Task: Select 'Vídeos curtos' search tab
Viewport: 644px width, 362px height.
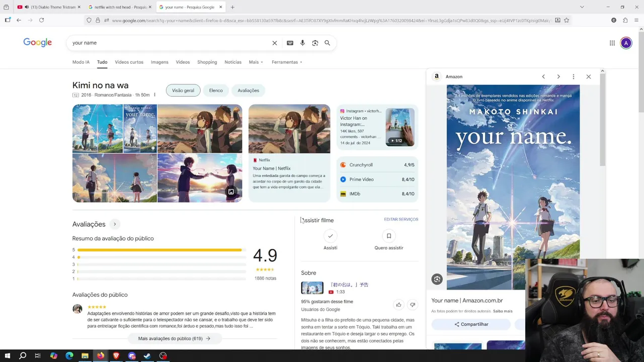Action: [129, 62]
